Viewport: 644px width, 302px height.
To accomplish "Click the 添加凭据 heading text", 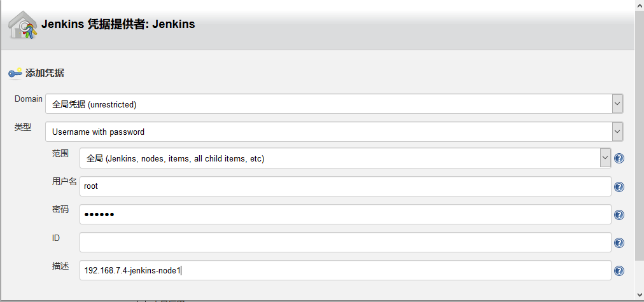I will click(x=45, y=73).
